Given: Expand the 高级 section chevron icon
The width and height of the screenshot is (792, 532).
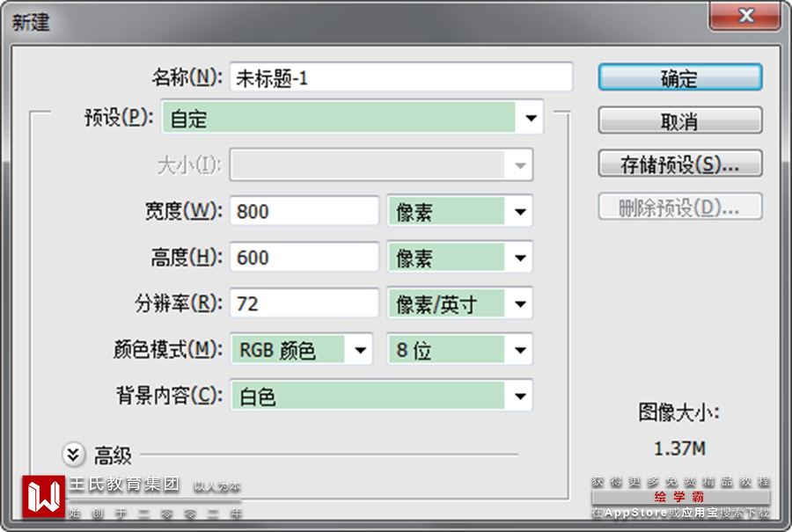Looking at the screenshot, I should coord(73,455).
